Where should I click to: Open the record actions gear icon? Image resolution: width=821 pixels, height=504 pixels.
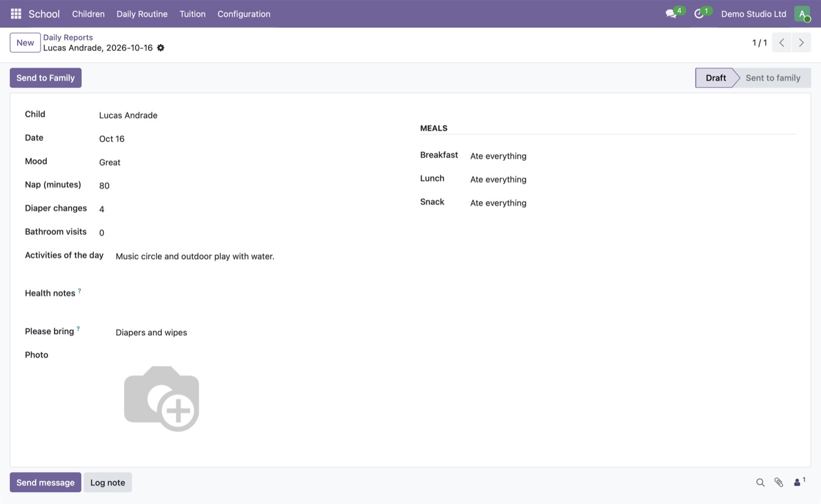[161, 48]
